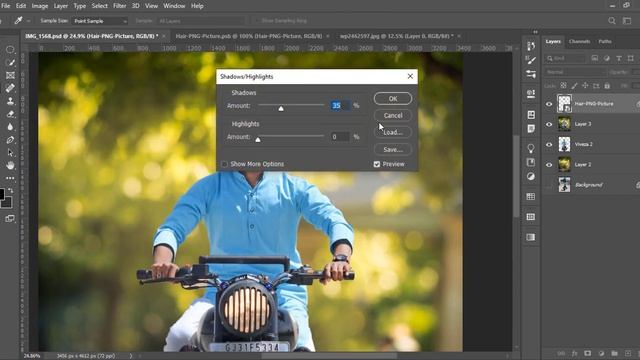Viewport: 640px width, 360px height.
Task: Click the Load... button
Action: click(393, 132)
